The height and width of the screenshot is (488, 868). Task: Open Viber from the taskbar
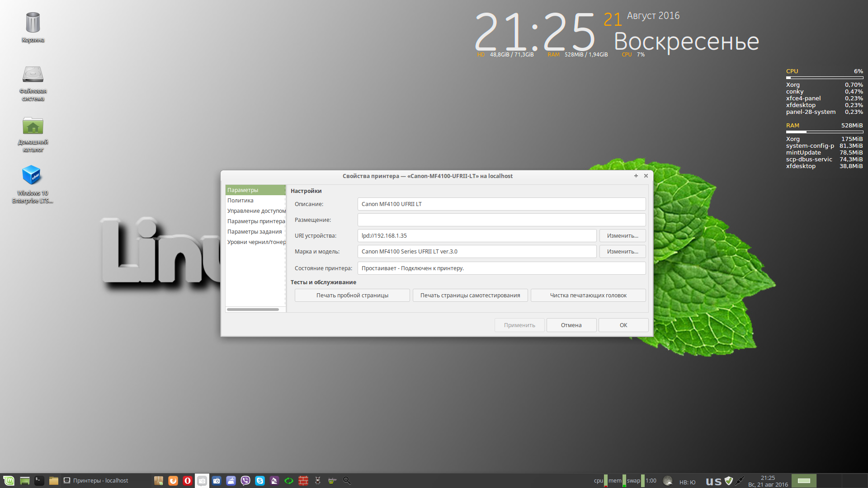tap(245, 481)
